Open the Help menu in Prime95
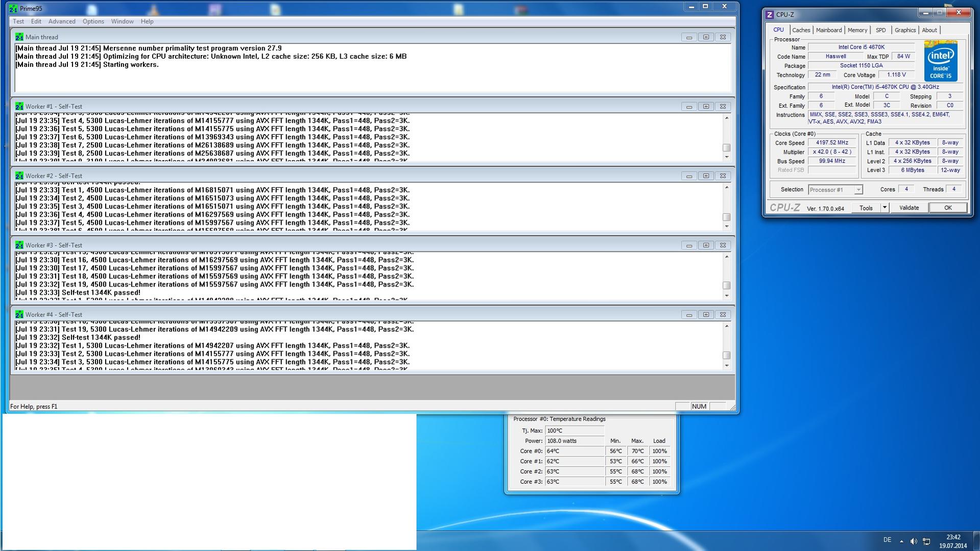 147,21
